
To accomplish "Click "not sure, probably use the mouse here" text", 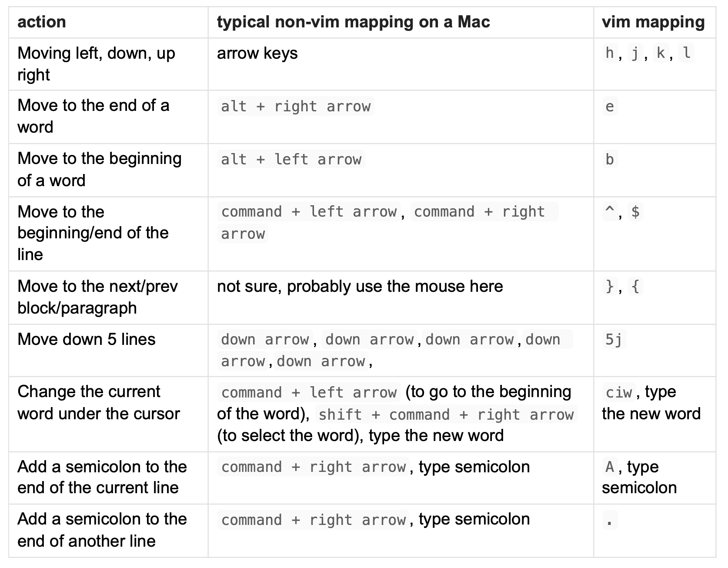I will click(x=360, y=287).
